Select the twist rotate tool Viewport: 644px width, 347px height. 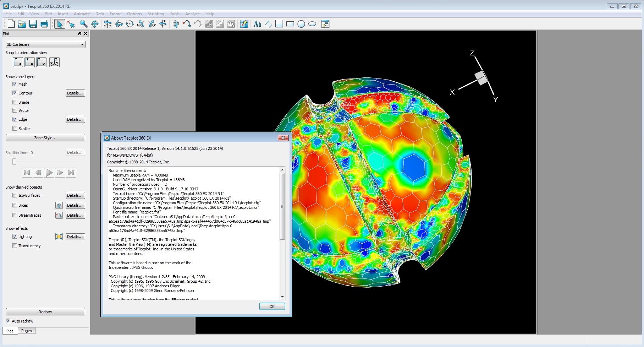tap(130, 24)
